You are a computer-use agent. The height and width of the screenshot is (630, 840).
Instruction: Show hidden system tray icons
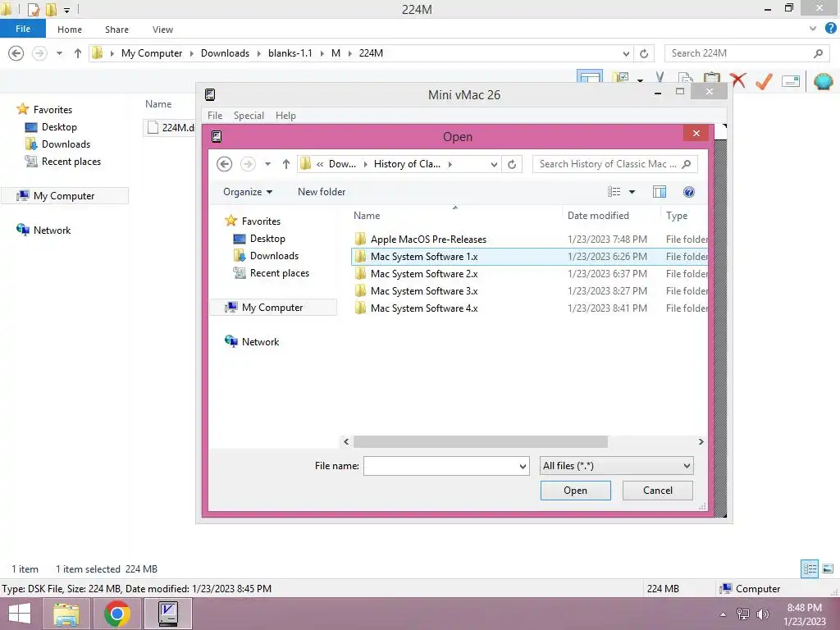click(x=724, y=614)
